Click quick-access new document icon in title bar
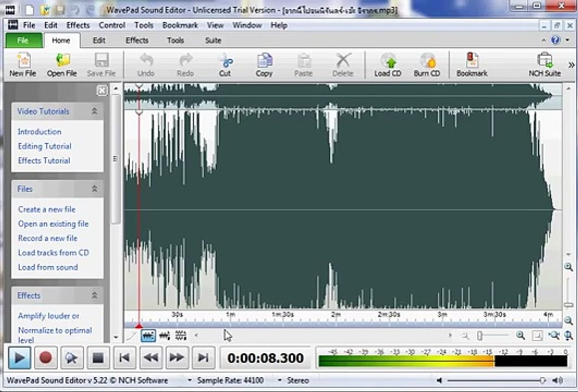This screenshot has height=392, width=578. (29, 10)
